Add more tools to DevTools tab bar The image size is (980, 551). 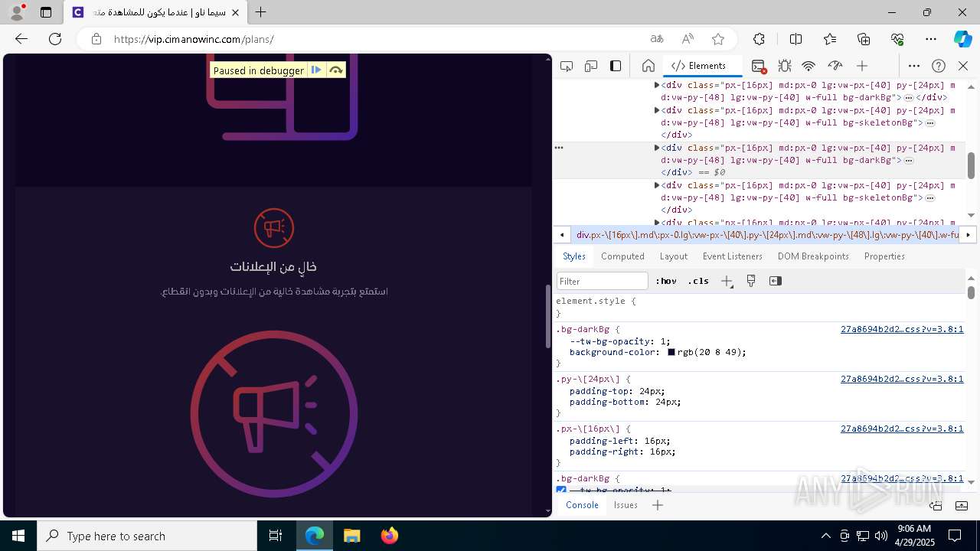click(x=862, y=66)
